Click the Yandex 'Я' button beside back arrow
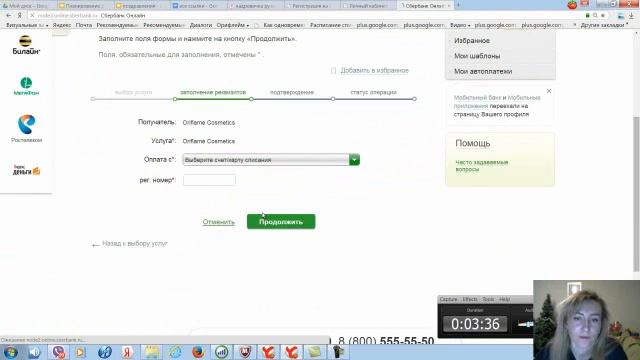The image size is (640, 360). [x=19, y=15]
